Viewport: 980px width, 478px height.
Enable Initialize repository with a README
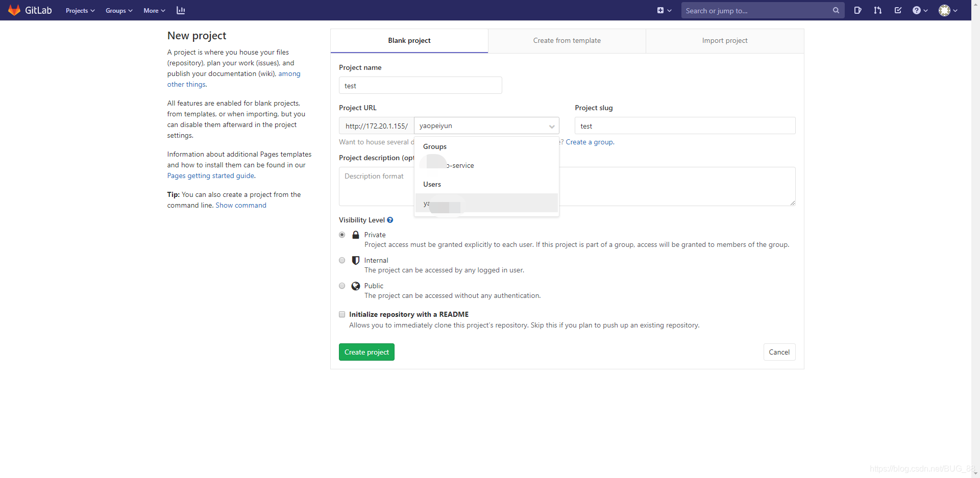click(342, 314)
